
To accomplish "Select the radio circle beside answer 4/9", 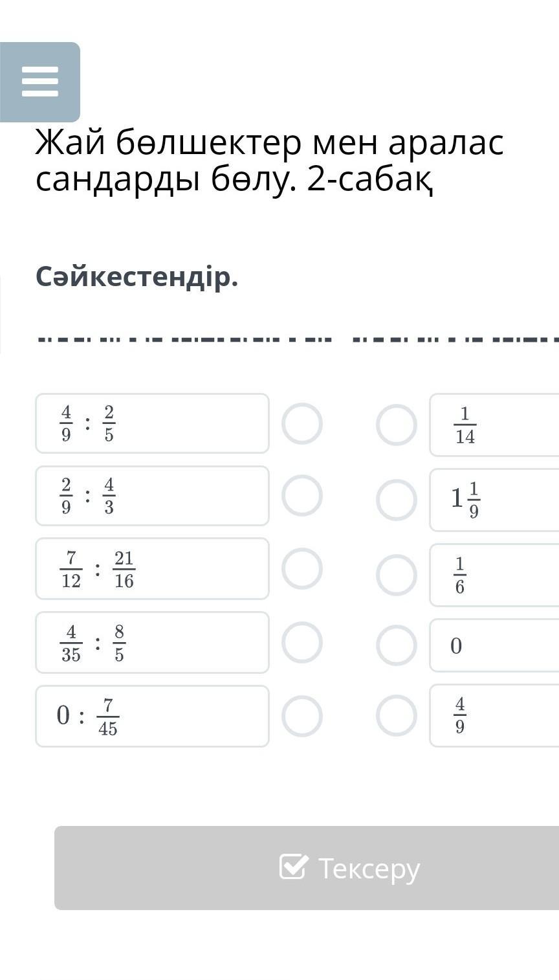I will [397, 715].
